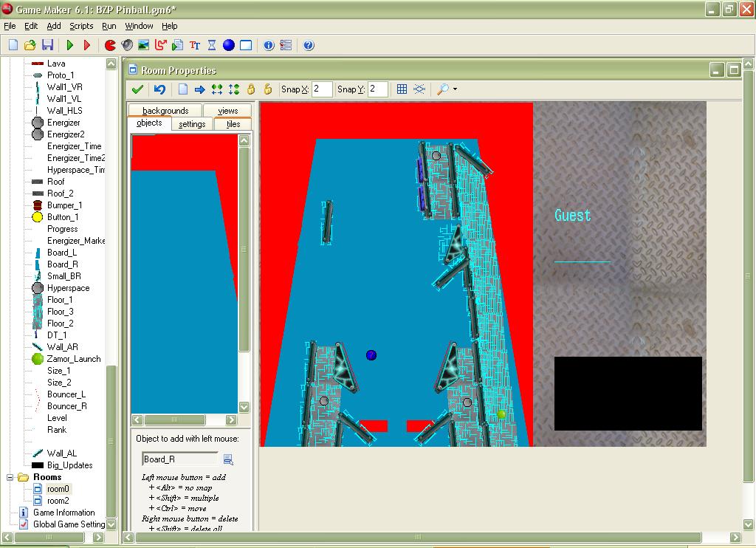Click object preview scroll right arrow

tap(231, 420)
